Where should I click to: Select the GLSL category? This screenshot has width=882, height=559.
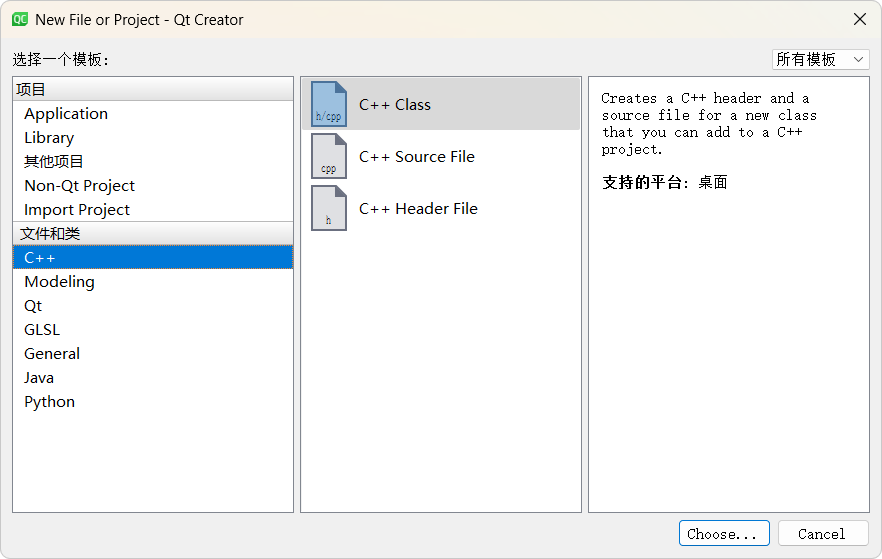pos(153,330)
